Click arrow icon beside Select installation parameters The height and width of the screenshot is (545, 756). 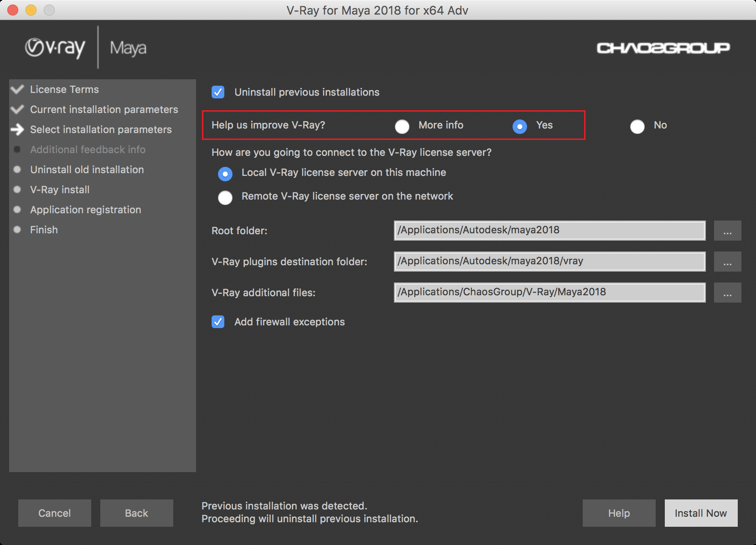17,129
